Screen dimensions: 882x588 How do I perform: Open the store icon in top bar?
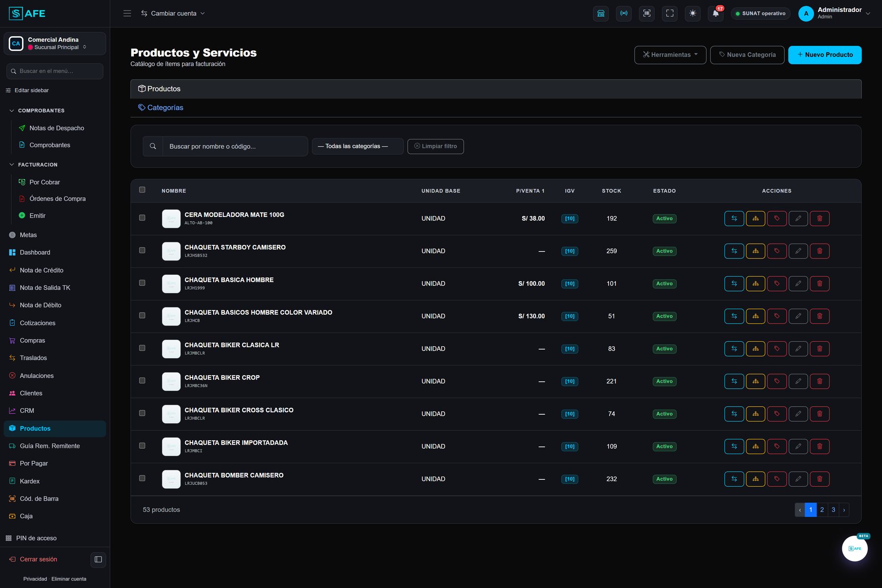601,14
